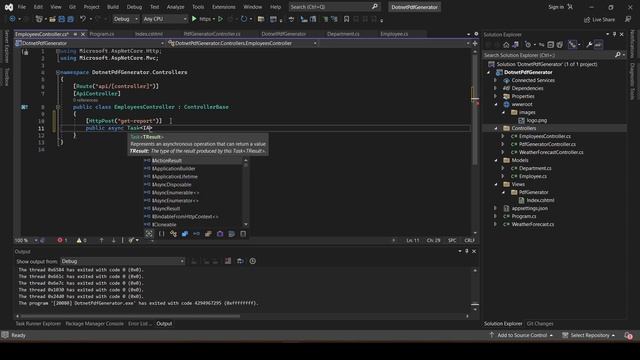The height and width of the screenshot is (360, 640).
Task: Click Collapse All icon in Solution Explorer
Action: pos(551,44)
